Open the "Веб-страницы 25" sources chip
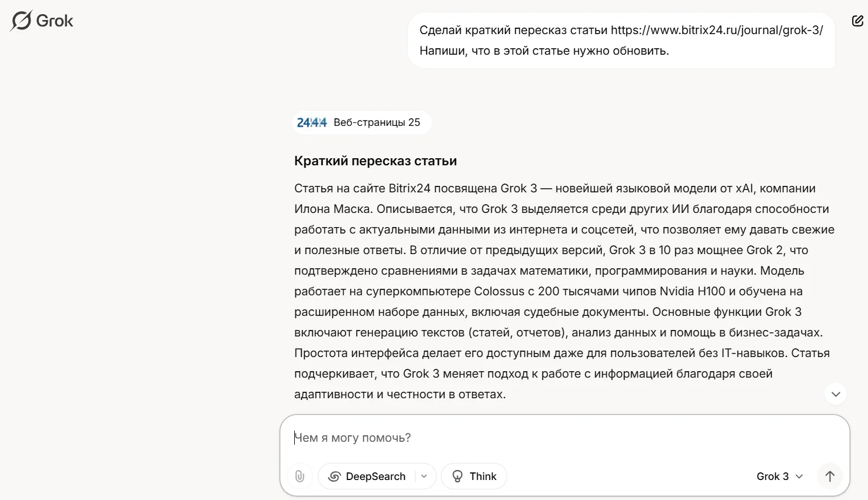Screen dimensions: 868x500 [361, 122]
